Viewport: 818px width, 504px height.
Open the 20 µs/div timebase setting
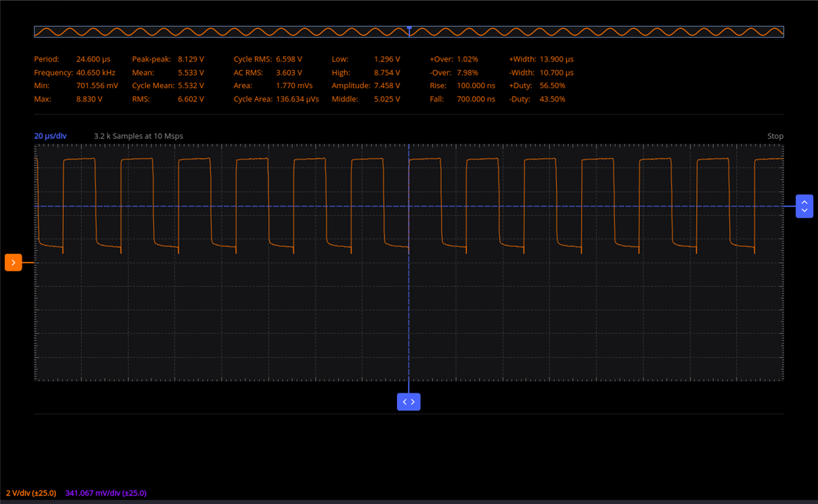50,136
